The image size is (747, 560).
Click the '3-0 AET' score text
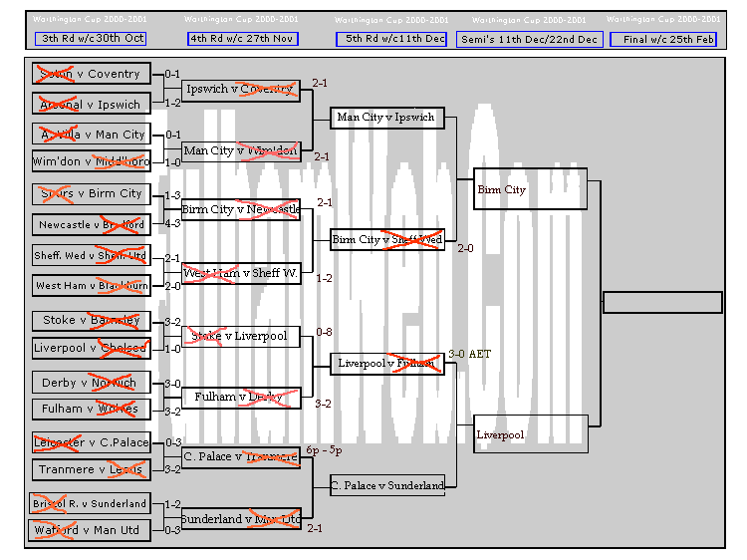(470, 354)
